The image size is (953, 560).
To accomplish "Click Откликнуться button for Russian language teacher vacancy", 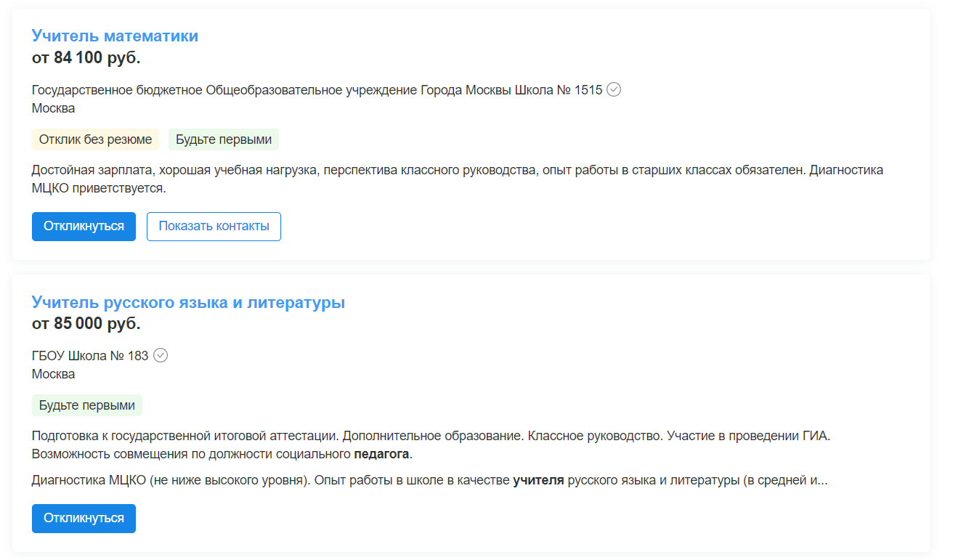I will 84,519.
